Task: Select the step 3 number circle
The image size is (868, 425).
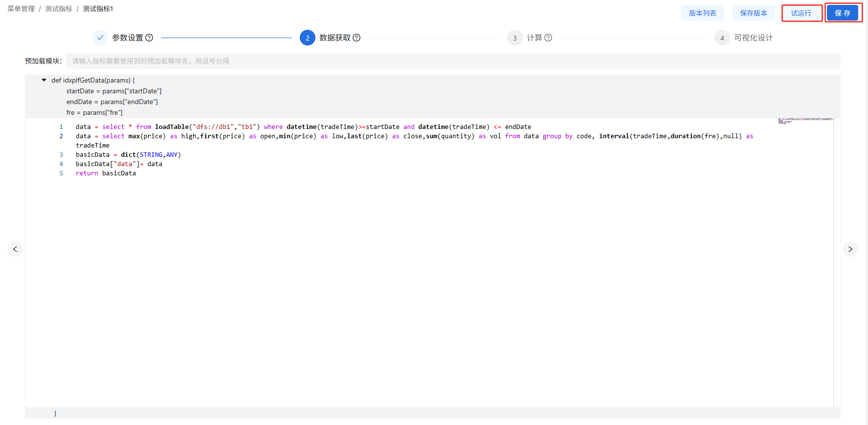Action: pyautogui.click(x=514, y=38)
